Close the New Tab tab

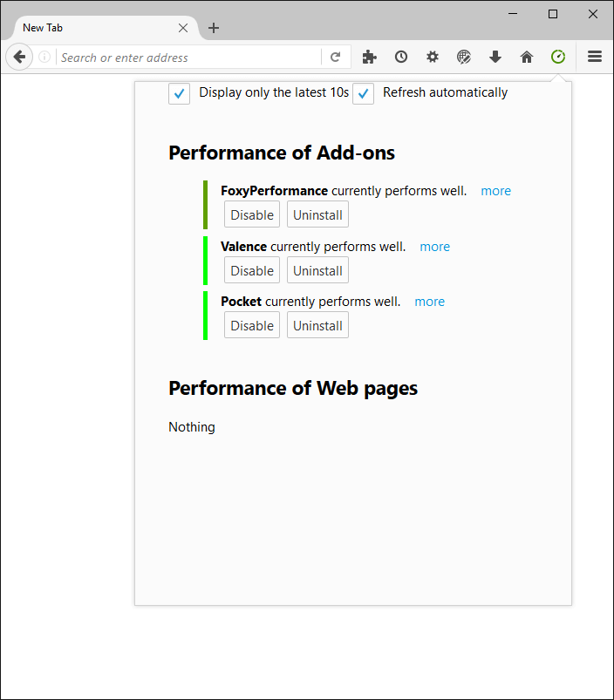tap(183, 28)
